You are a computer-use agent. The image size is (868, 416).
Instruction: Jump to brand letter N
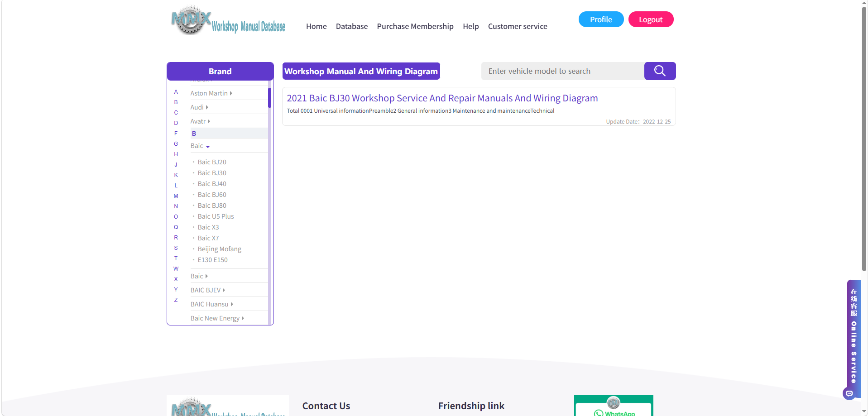[176, 206]
